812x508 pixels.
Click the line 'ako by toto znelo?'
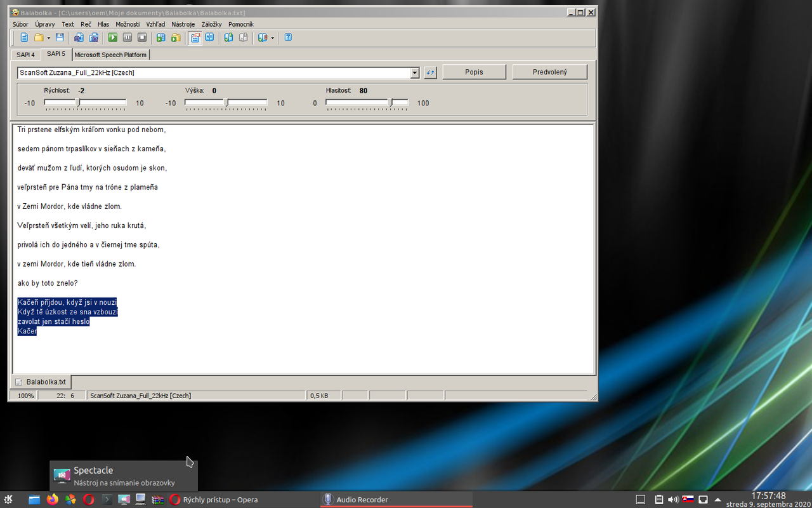48,283
